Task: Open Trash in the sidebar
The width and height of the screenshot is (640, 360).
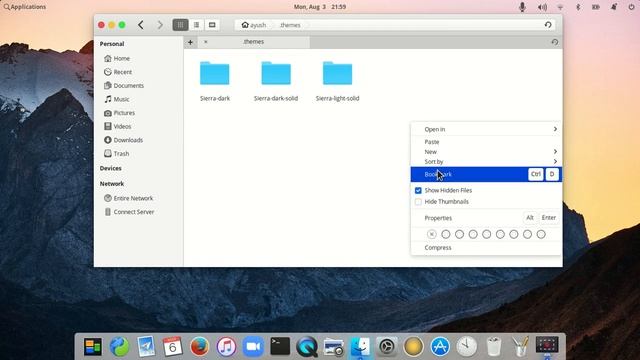Action: coord(116,153)
